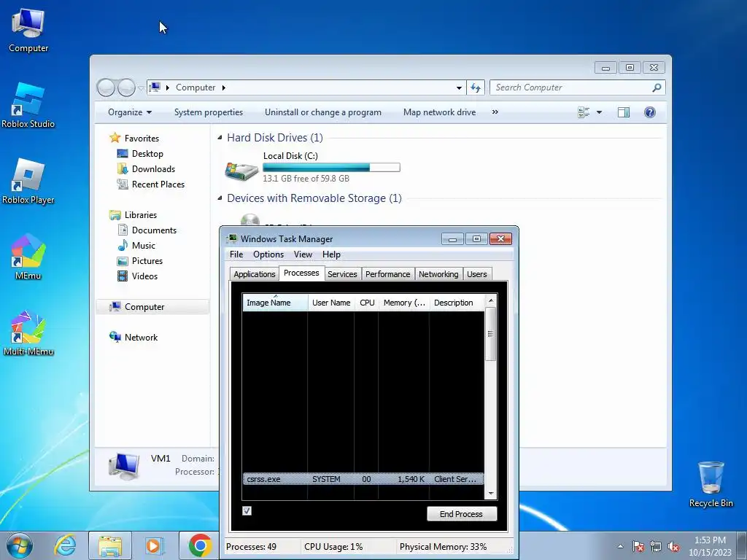Switch to Networking tab

coord(438,274)
